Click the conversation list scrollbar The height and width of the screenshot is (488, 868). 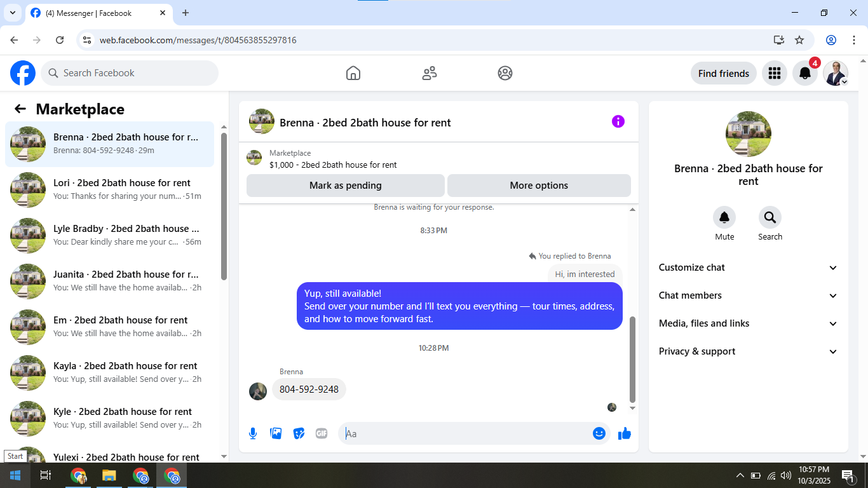pyautogui.click(x=224, y=207)
